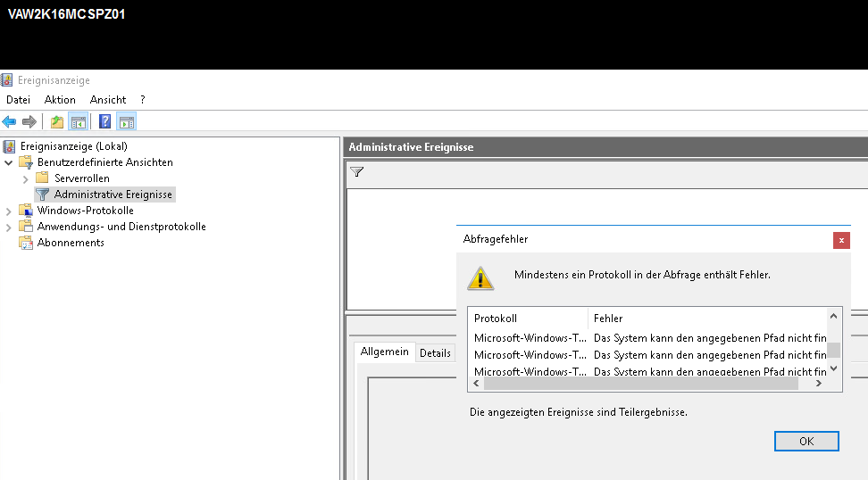Click the yellow warning icon in Abfragefehler dialog
The image size is (868, 480).
480,278
